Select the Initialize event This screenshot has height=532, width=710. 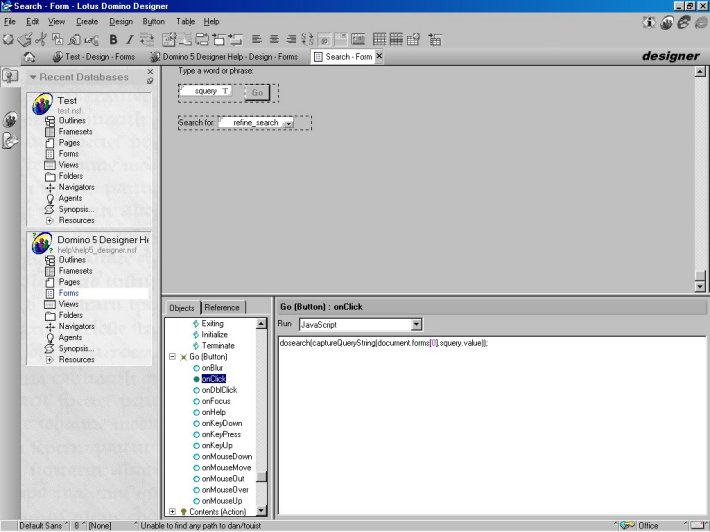214,335
